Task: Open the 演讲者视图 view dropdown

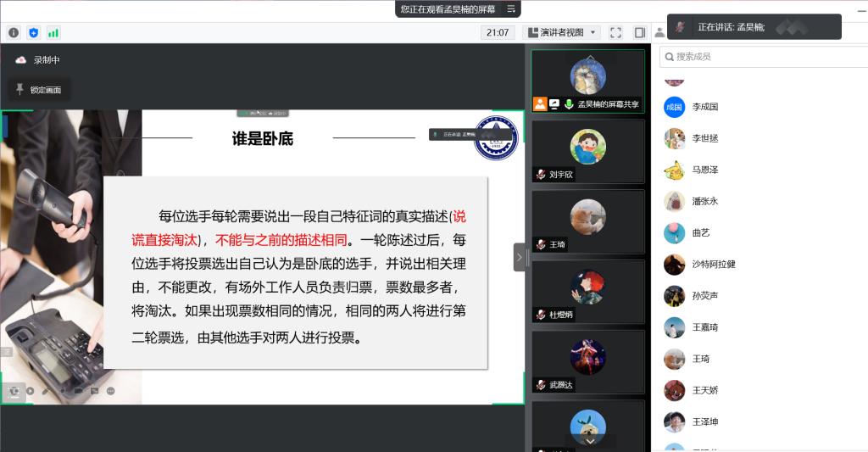Action: [563, 32]
